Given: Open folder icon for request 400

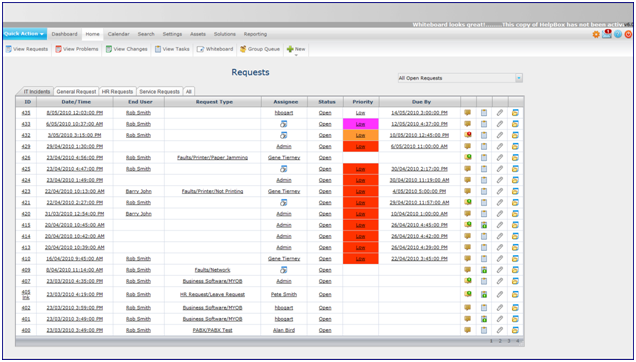Looking at the screenshot, I should click(515, 330).
